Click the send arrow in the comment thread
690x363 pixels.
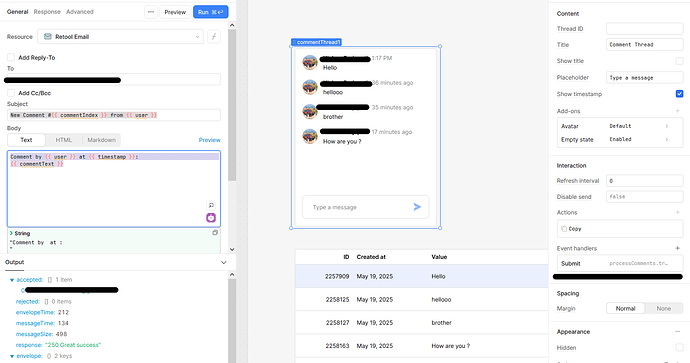[x=417, y=207]
